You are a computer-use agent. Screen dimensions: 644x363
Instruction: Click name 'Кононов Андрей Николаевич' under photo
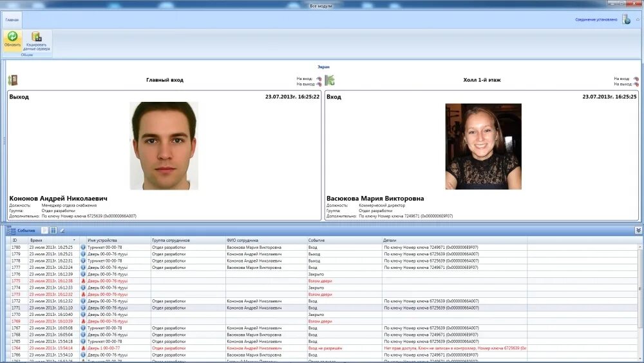(x=59, y=198)
